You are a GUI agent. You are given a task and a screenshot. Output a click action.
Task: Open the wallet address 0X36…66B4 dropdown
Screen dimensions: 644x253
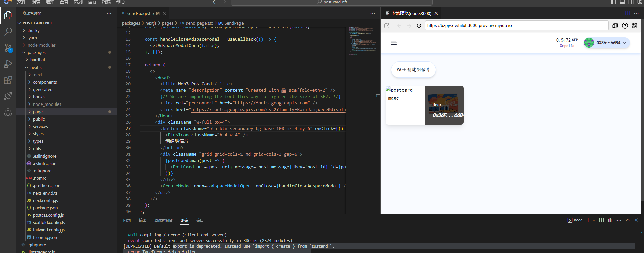tap(607, 43)
